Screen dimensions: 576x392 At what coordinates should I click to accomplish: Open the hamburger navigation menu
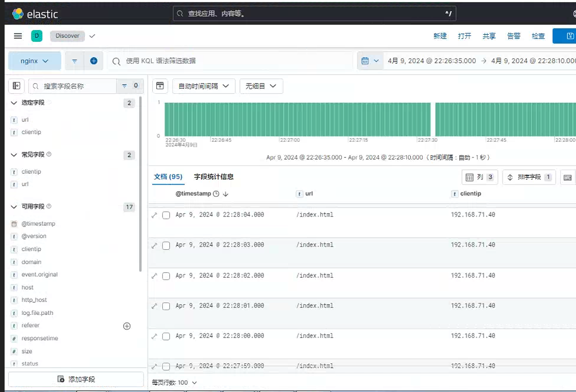[x=18, y=36]
